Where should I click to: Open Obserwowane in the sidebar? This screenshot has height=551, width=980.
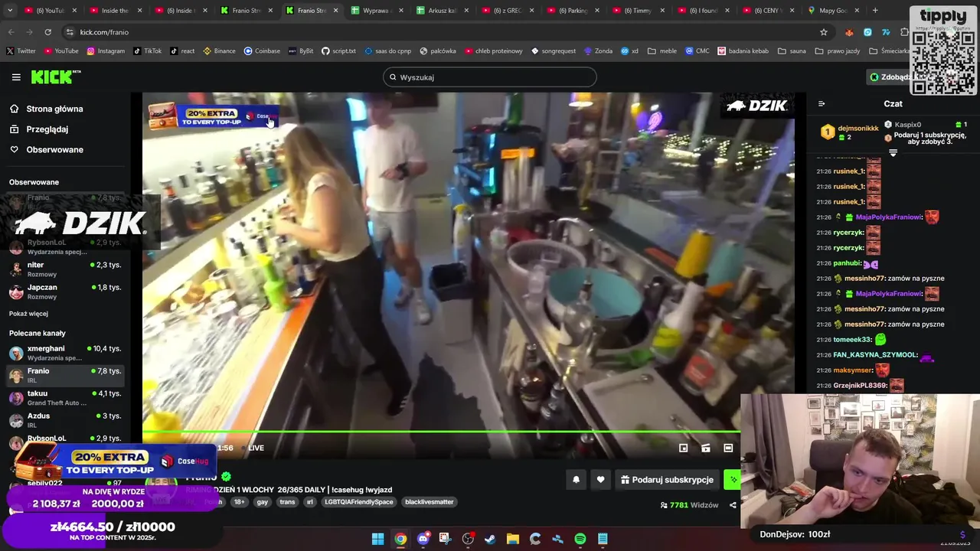pyautogui.click(x=47, y=150)
